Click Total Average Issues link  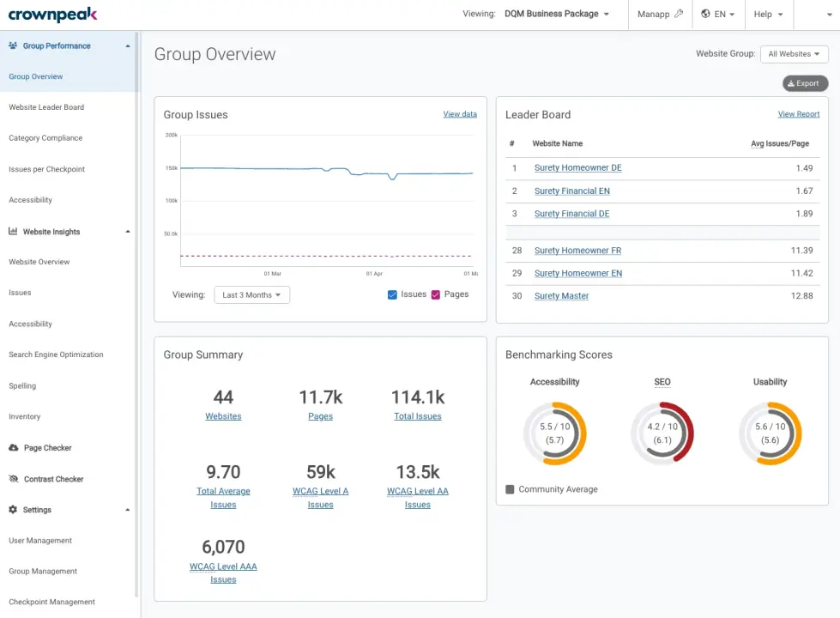(223, 497)
